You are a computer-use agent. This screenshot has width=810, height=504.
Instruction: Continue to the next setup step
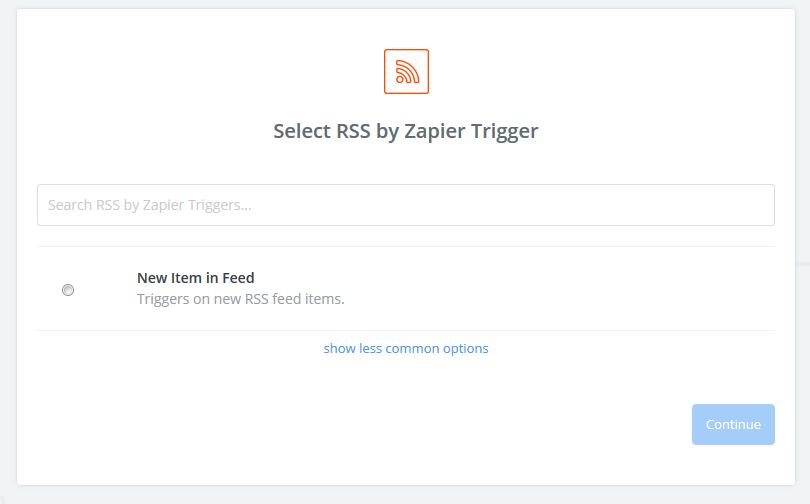(733, 424)
